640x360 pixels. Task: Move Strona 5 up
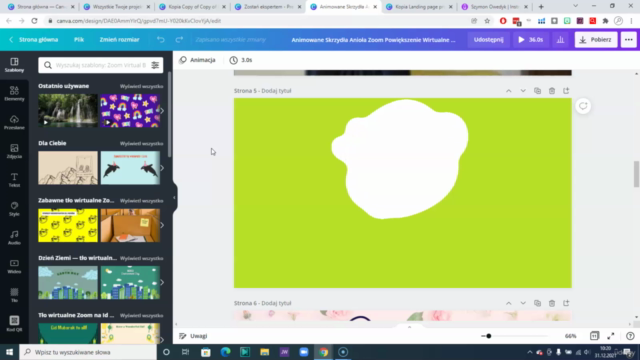tap(509, 91)
